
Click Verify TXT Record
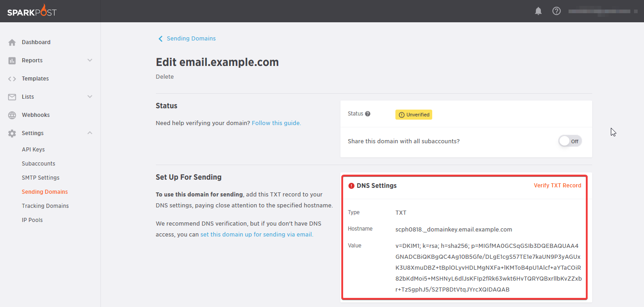coord(557,186)
